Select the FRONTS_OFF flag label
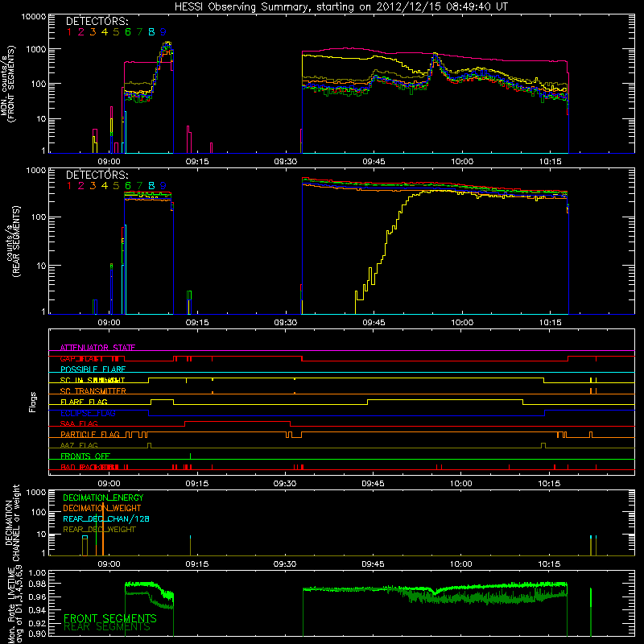The height and width of the screenshot is (644, 644). tap(85, 456)
